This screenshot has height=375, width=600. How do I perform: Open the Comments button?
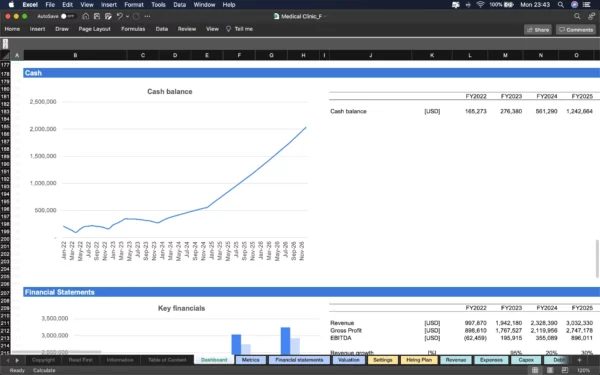pyautogui.click(x=576, y=29)
